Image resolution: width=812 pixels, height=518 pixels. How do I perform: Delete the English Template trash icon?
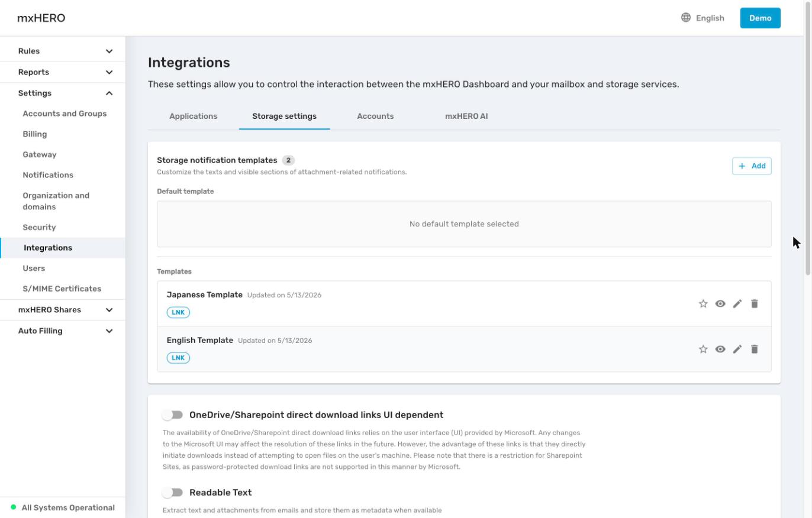(x=755, y=349)
